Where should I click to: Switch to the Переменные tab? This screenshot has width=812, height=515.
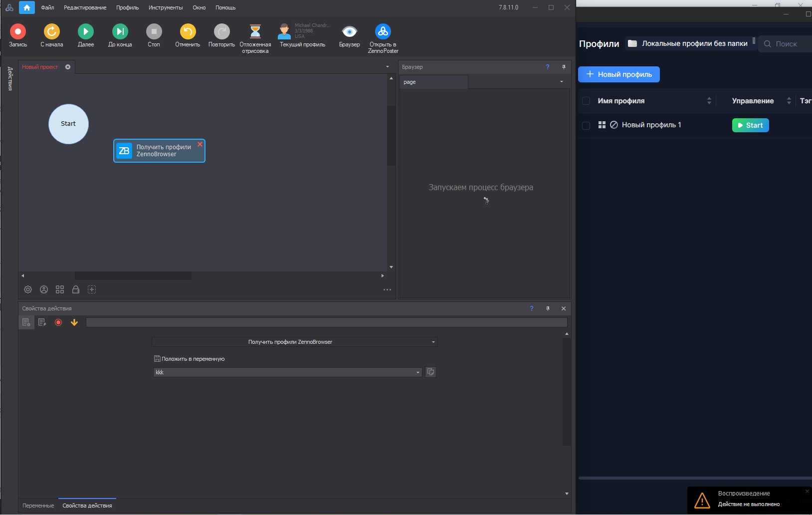(x=38, y=506)
